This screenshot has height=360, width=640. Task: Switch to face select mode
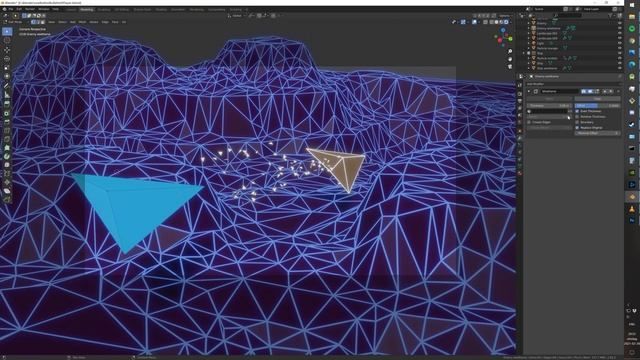coord(43,22)
